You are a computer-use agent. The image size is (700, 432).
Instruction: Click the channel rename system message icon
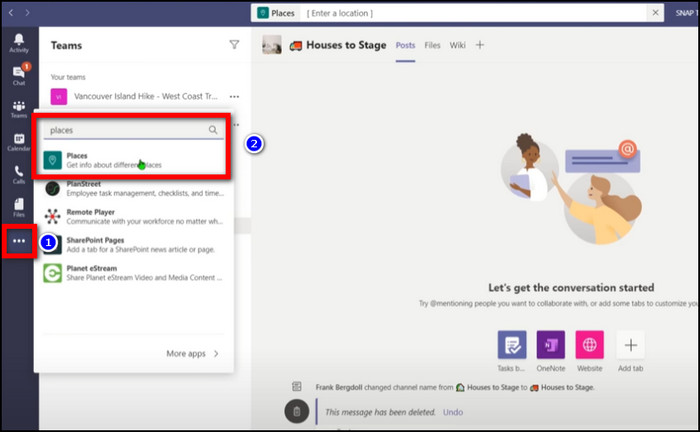296,386
